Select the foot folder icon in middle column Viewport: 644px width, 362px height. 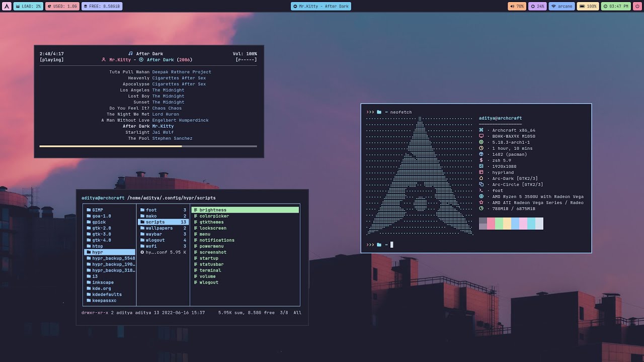(x=142, y=210)
